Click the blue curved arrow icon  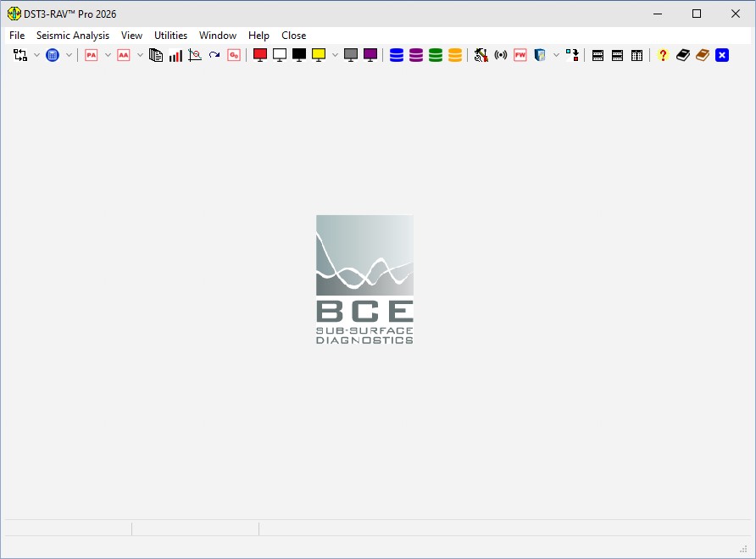tap(214, 55)
